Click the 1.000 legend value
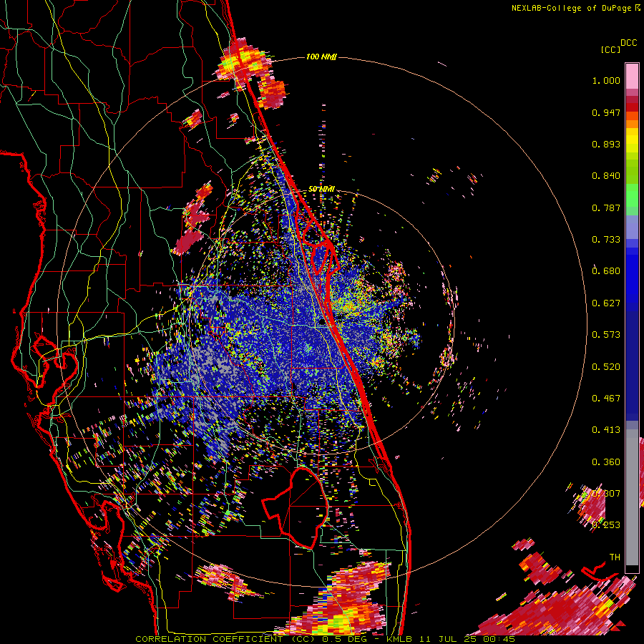The width and height of the screenshot is (644, 644). [606, 80]
